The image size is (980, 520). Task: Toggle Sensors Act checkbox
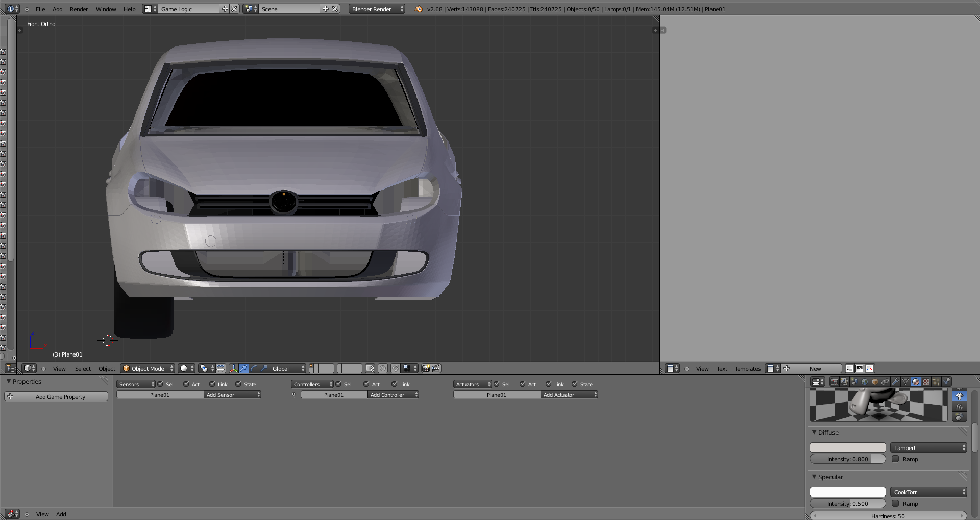(186, 384)
